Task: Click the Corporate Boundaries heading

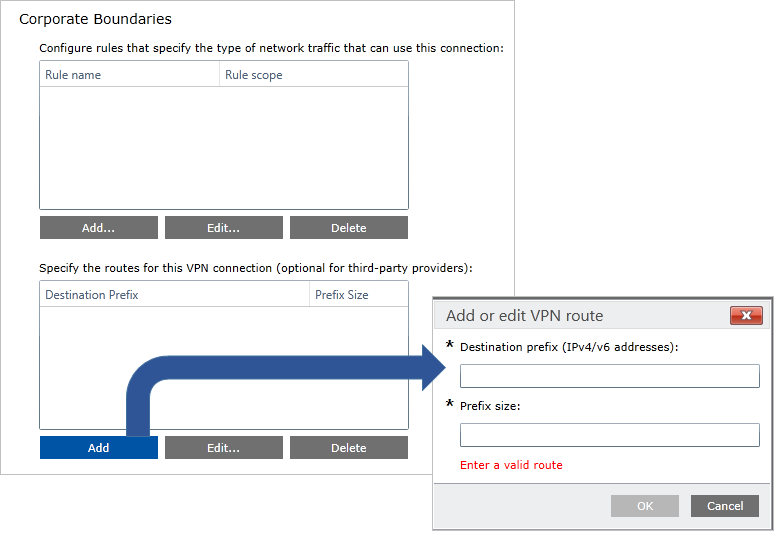Action: coord(96,19)
